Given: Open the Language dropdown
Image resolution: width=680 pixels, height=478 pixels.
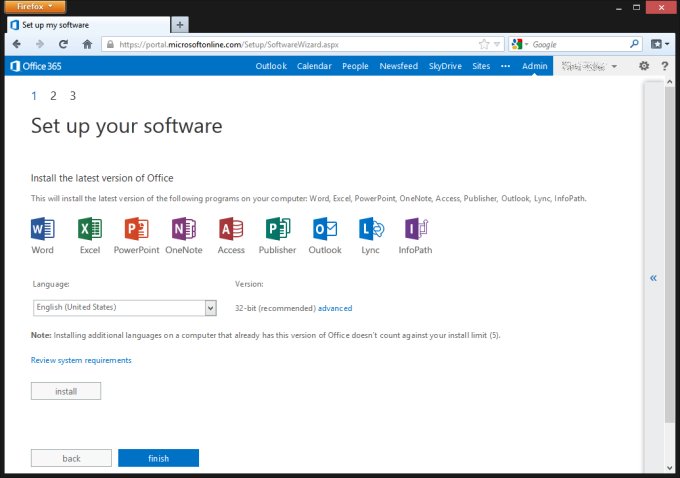Looking at the screenshot, I should click(124, 308).
